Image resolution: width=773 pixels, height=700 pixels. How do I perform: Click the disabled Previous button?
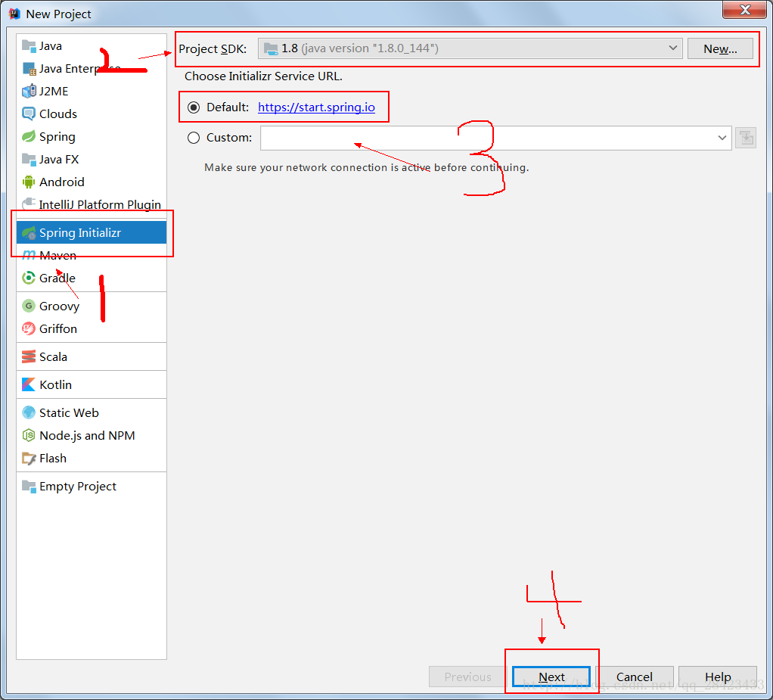468,677
